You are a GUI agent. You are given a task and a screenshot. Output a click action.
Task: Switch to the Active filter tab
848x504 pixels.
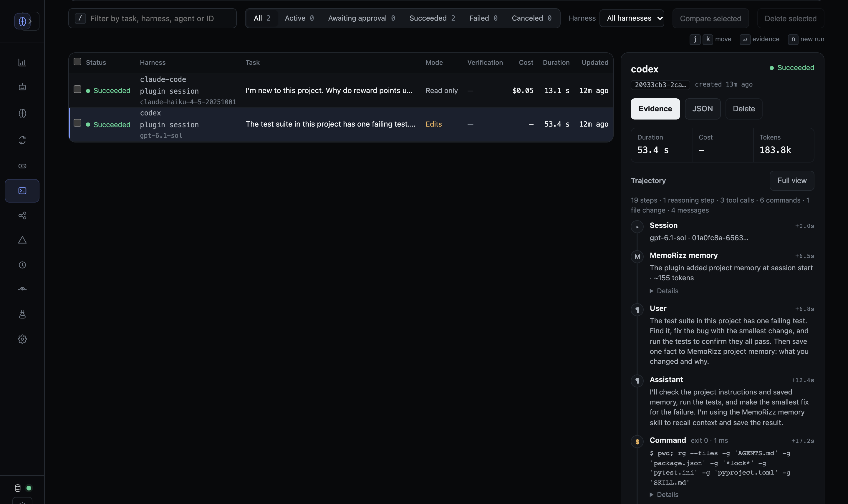point(299,18)
